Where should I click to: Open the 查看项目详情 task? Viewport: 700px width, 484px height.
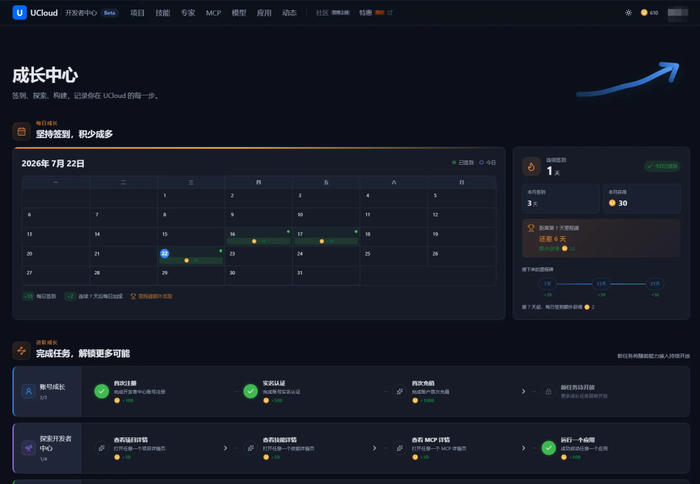pyautogui.click(x=130, y=448)
